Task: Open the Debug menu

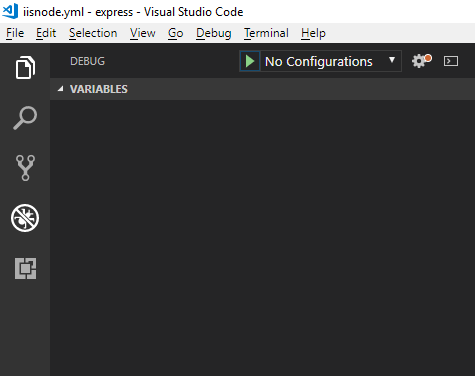Action: coord(214,33)
